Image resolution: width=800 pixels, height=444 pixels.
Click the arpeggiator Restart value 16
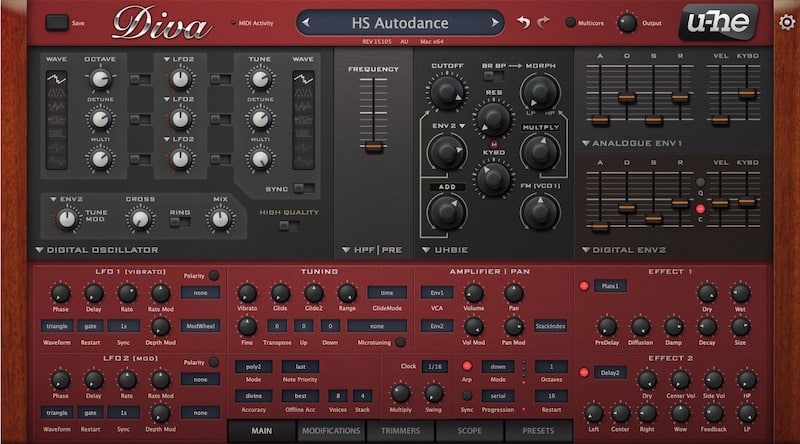click(x=552, y=396)
